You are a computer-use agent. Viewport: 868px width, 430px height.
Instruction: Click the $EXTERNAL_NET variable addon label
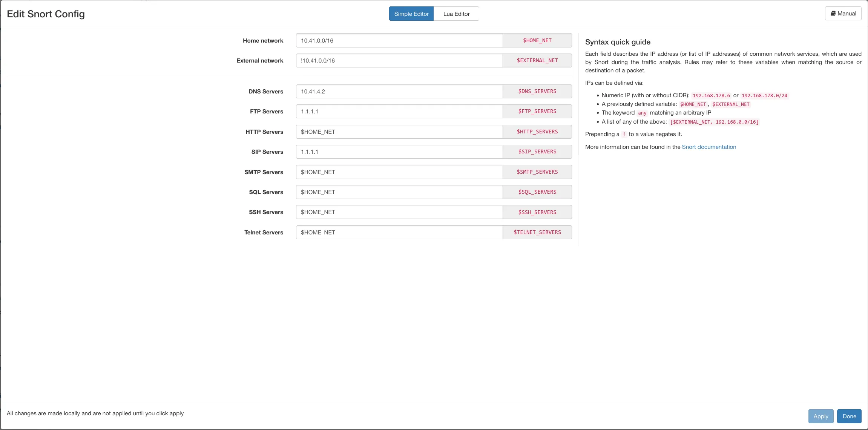[537, 61]
